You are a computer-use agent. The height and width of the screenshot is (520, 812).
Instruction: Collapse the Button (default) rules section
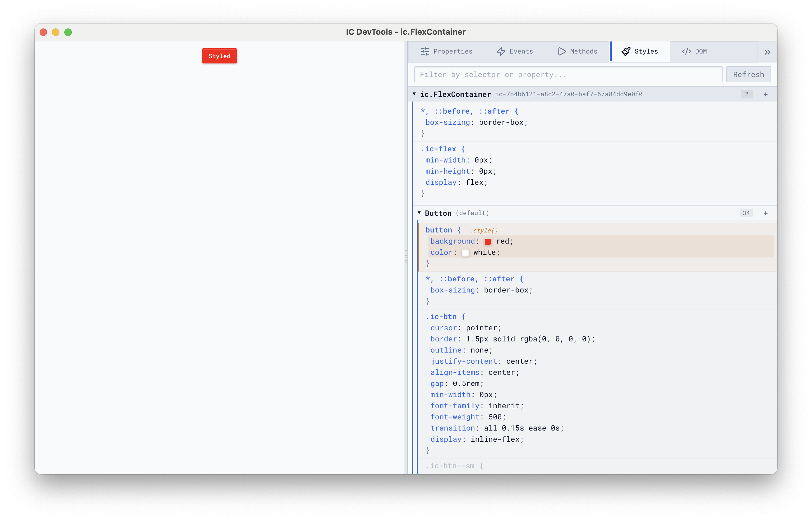419,213
